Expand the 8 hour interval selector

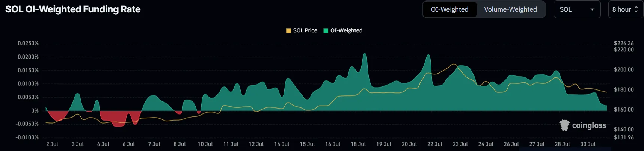click(x=626, y=9)
